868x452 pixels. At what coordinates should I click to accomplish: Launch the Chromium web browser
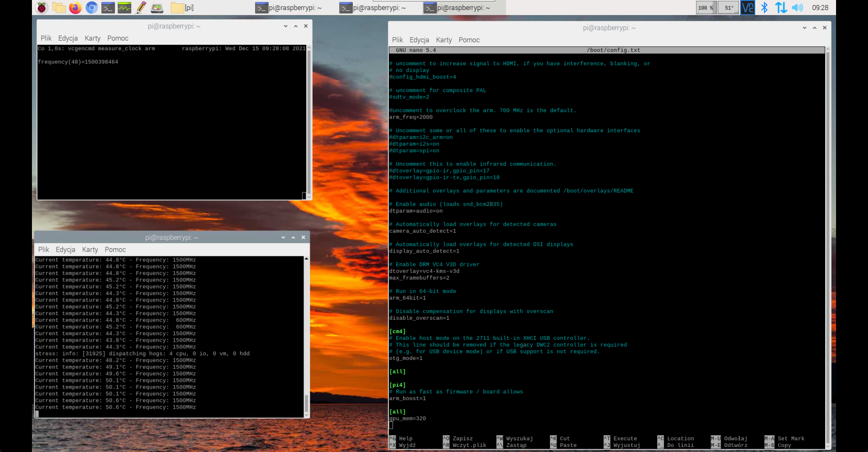pos(92,7)
